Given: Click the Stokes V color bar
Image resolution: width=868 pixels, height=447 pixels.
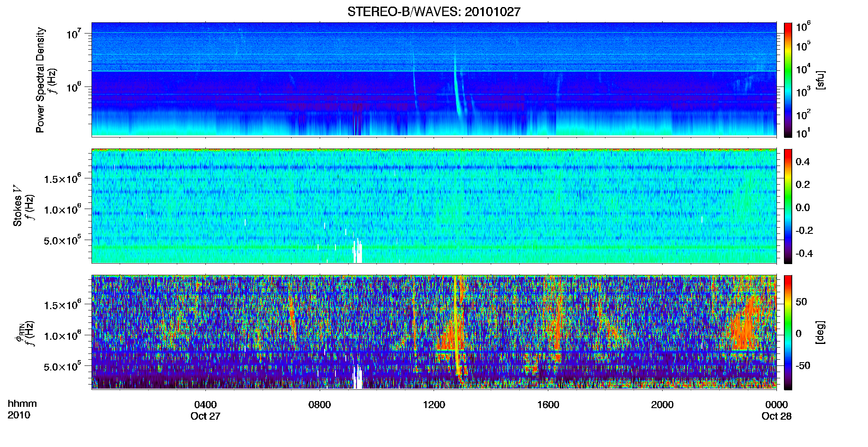Looking at the screenshot, I should (788, 206).
